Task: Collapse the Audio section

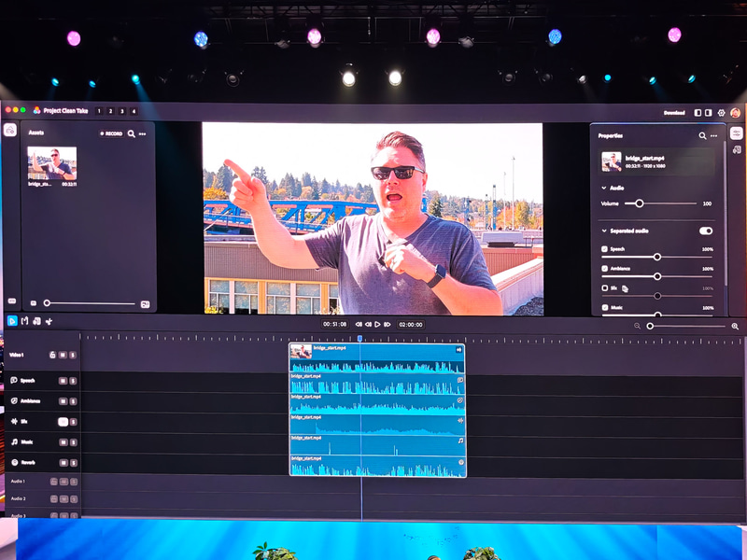Action: click(x=604, y=189)
